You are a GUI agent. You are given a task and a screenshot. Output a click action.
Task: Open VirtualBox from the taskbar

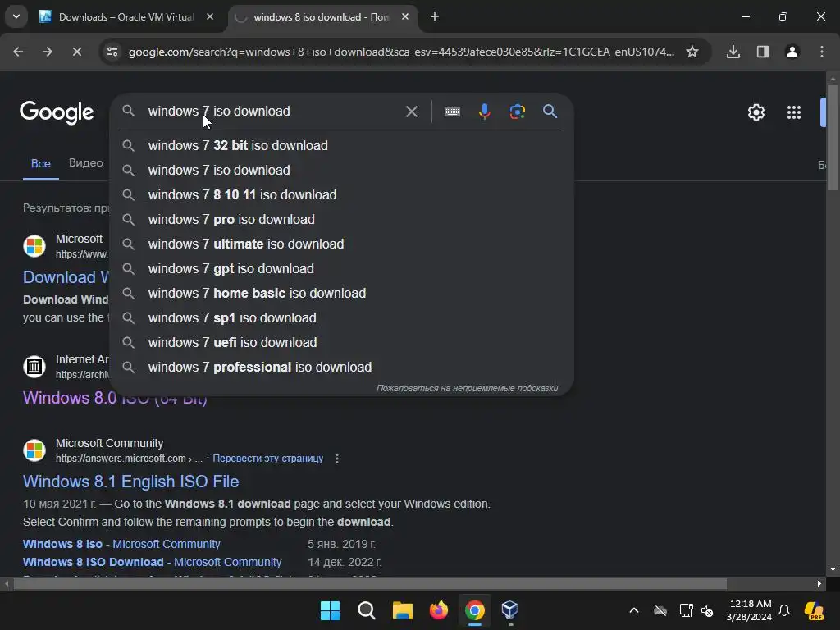pos(509,610)
